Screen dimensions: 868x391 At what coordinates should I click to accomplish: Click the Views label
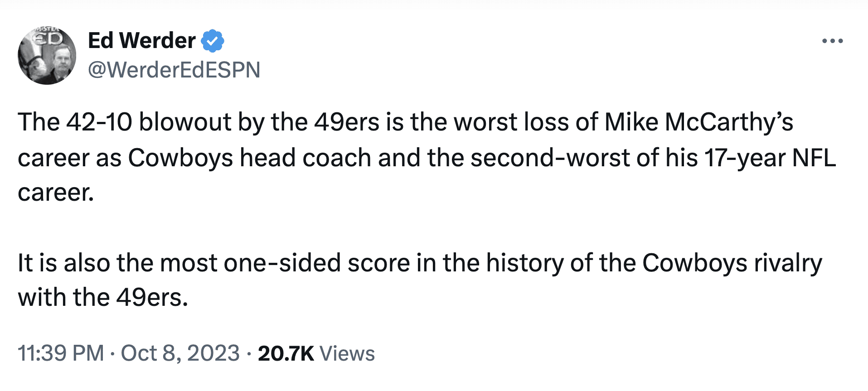pos(347,353)
